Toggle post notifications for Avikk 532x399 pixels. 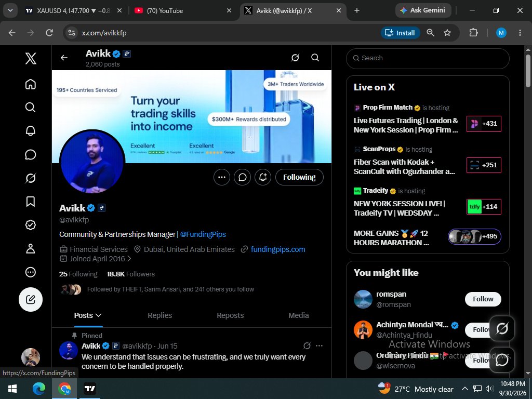point(263,177)
